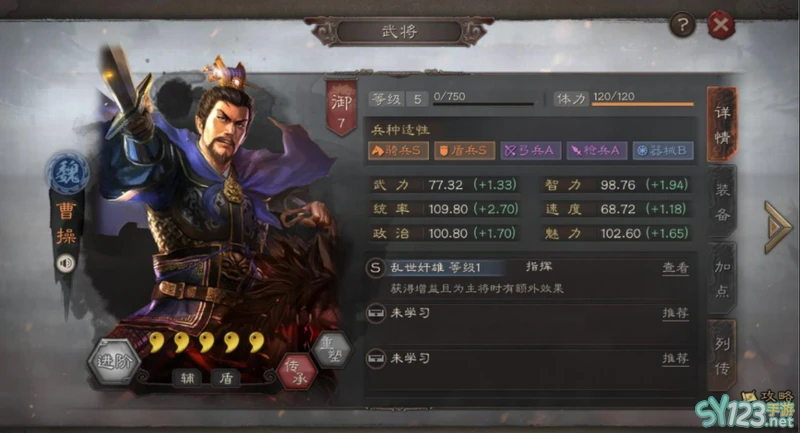This screenshot has width=800, height=433.
Task: Go to next general with right arrow
Action: tap(778, 227)
